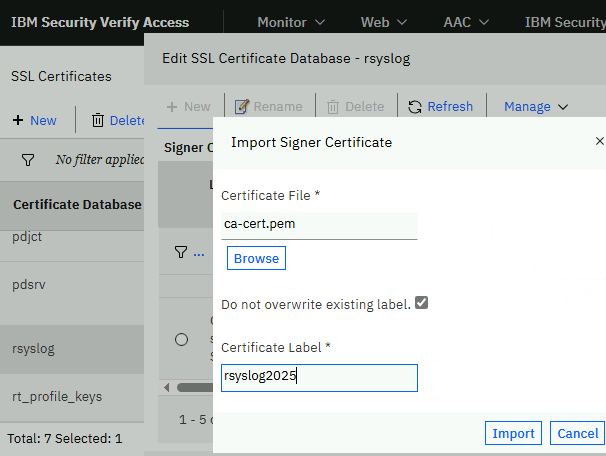Click the No filter applied text
Image resolution: width=606 pixels, height=456 pixels.
click(x=100, y=159)
